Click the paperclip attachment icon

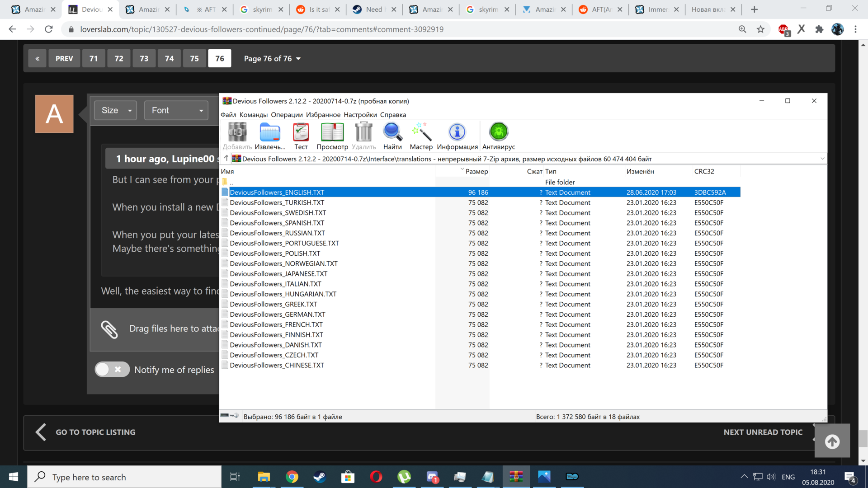click(109, 329)
